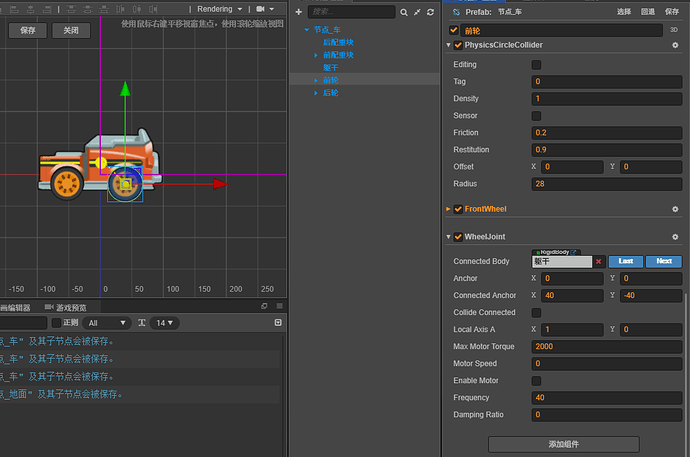Clear the Connected Body reference with red X
This screenshot has width=690, height=457.
(x=598, y=261)
